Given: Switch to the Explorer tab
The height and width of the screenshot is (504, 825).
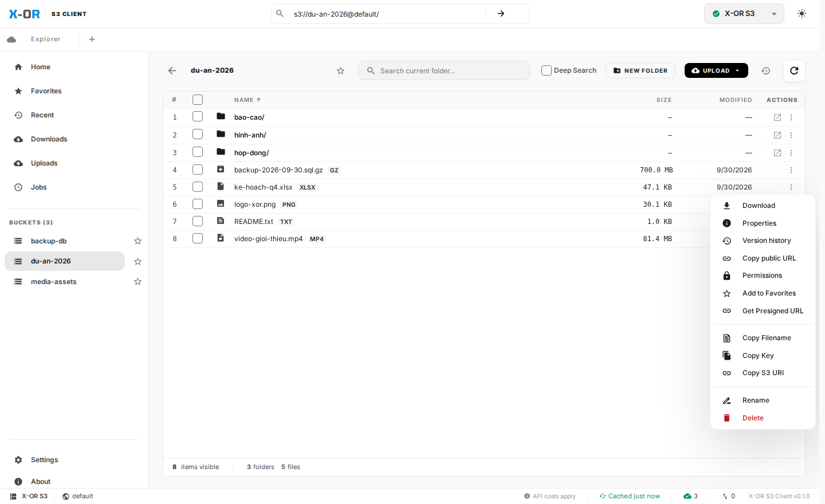Looking at the screenshot, I should [40, 40].
